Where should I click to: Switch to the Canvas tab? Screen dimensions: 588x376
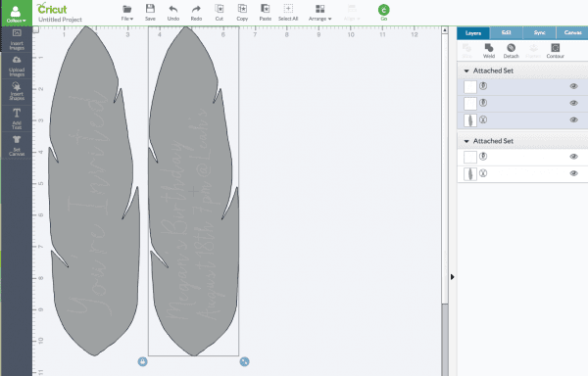tap(572, 33)
